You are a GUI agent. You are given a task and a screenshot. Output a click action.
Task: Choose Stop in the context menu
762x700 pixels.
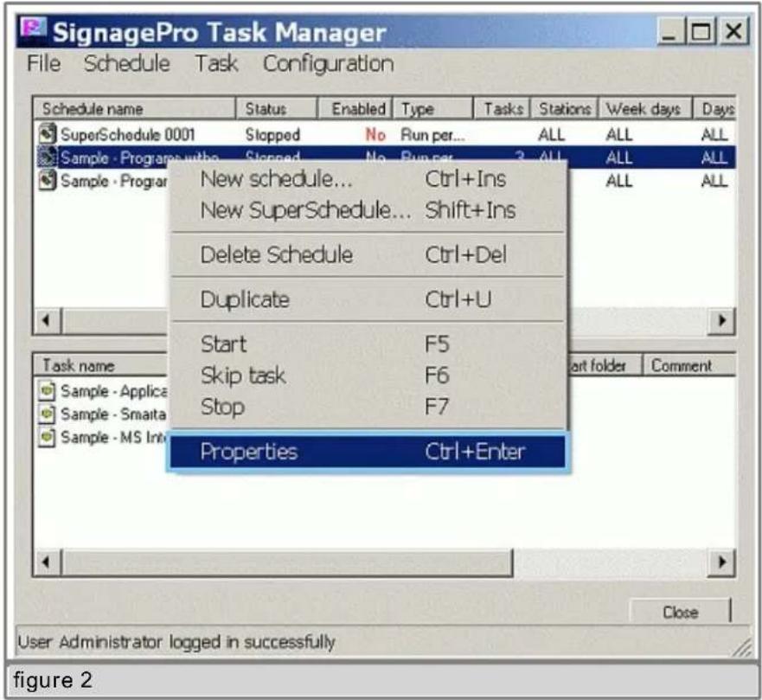(x=368, y=407)
